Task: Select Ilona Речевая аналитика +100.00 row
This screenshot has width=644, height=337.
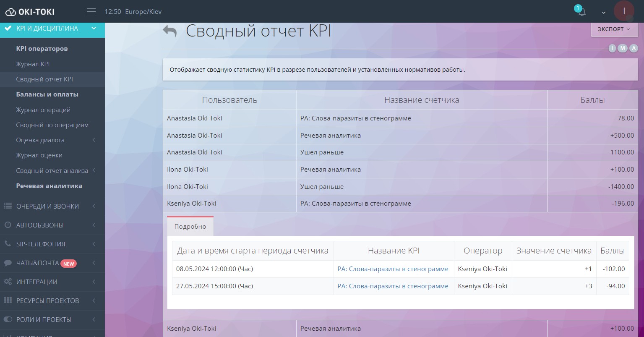Action: coord(400,170)
